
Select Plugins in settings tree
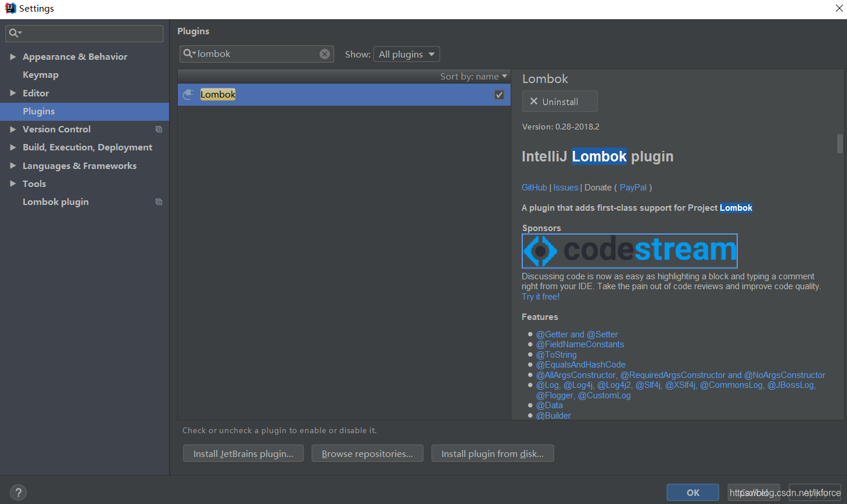39,111
